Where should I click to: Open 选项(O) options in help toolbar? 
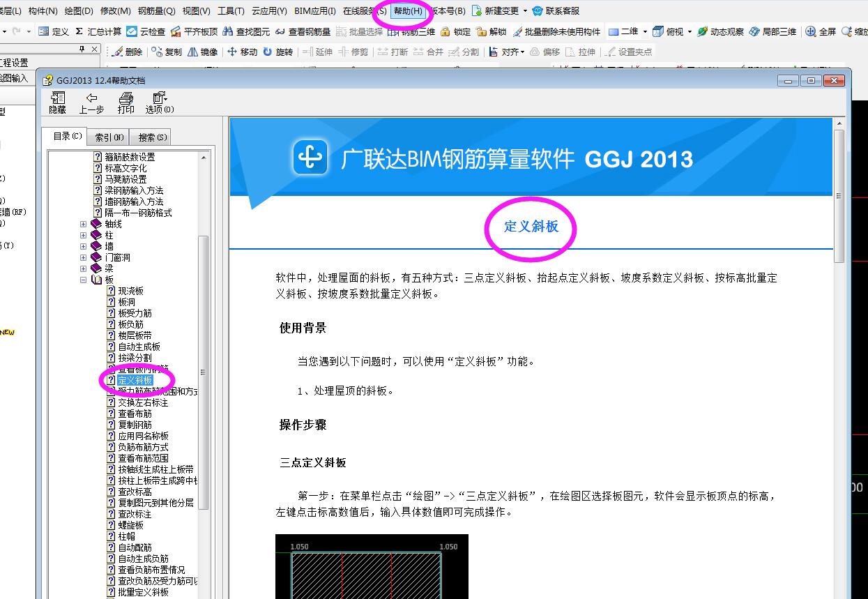coord(160,103)
